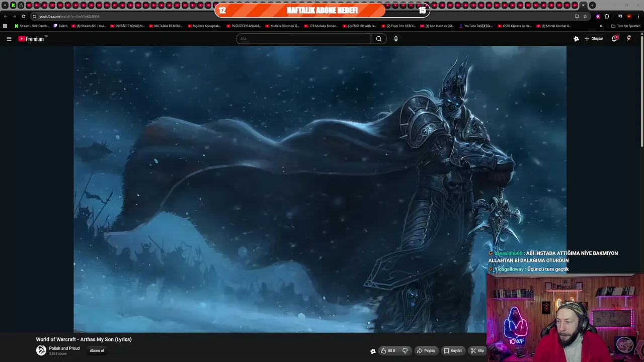
Task: Save the video with 'Kaydet'
Action: [x=453, y=351]
